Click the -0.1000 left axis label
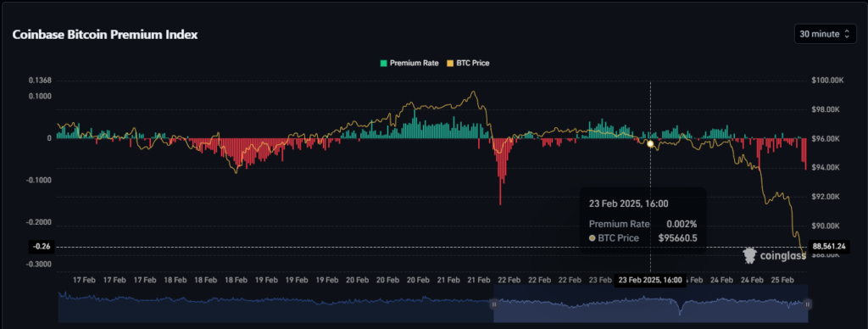Screen dimensions: 868x329 (x=39, y=181)
